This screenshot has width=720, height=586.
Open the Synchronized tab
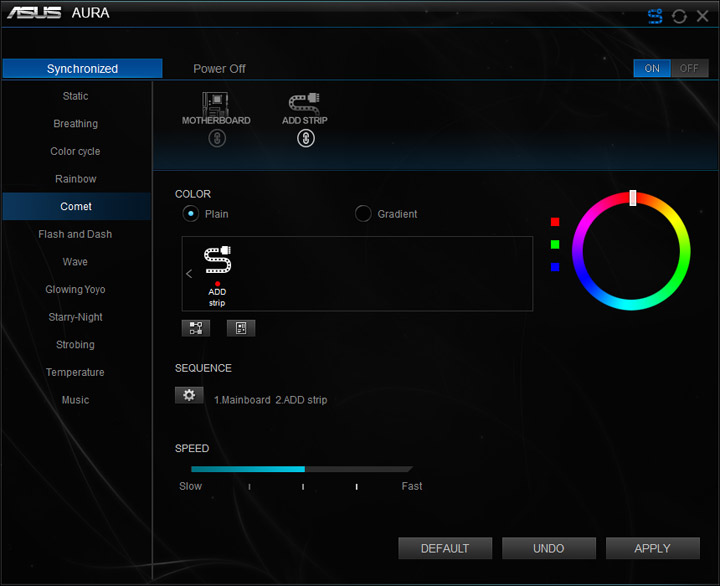pos(82,68)
